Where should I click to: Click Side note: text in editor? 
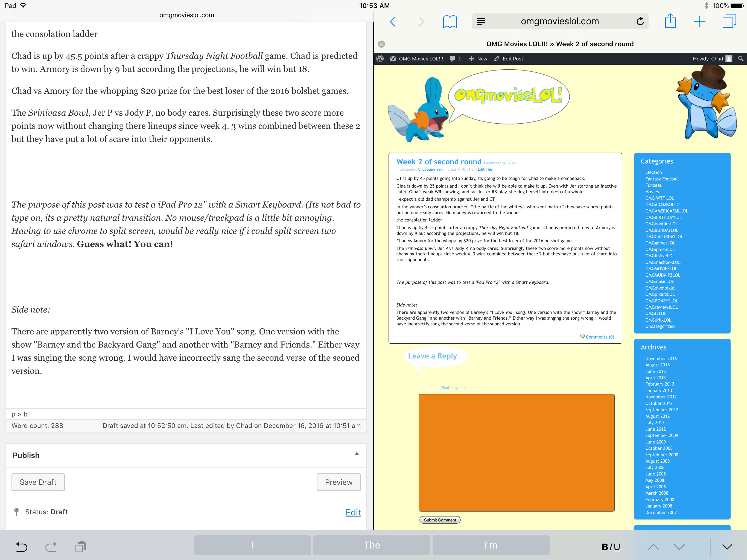point(31,310)
